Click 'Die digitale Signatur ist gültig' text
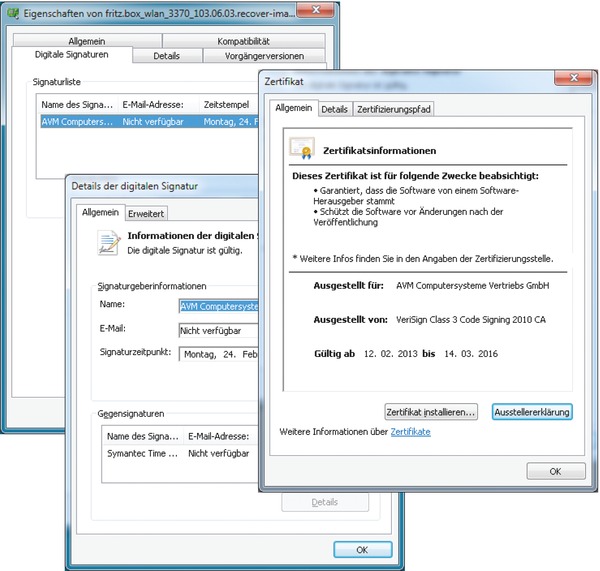The image size is (600, 571). coord(185,251)
